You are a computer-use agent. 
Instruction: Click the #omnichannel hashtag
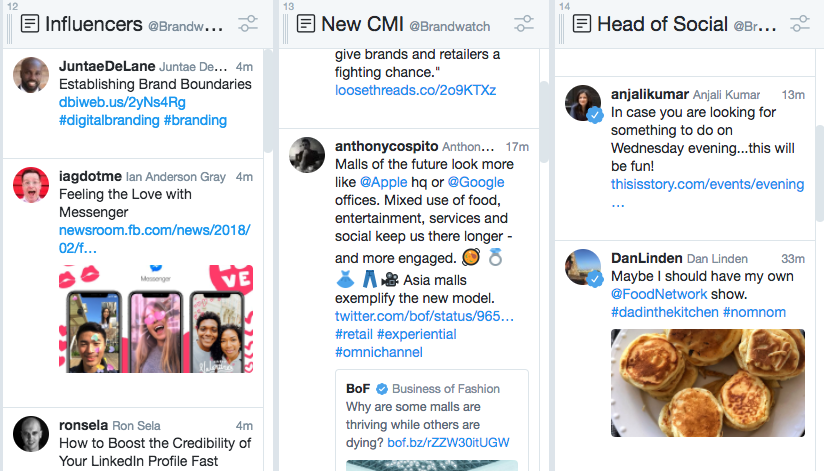tap(379, 352)
